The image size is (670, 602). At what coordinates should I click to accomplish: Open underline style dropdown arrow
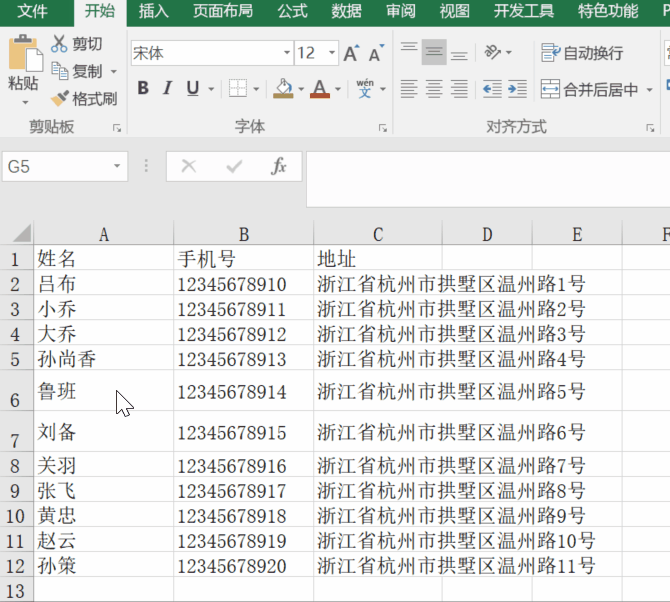pyautogui.click(x=211, y=89)
